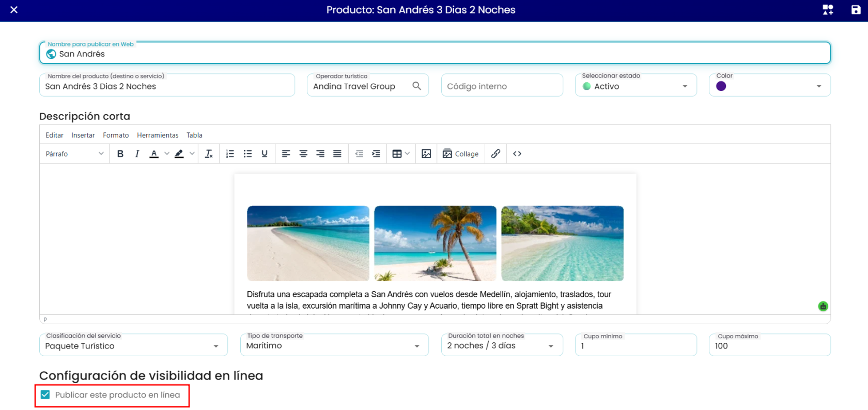The image size is (868, 410).
Task: Open the Párrafo style dropdown
Action: (x=75, y=154)
